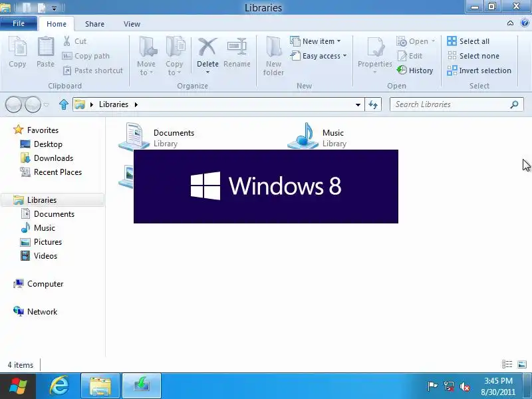
Task: Switch to the Home ribbon tab
Action: coord(57,24)
